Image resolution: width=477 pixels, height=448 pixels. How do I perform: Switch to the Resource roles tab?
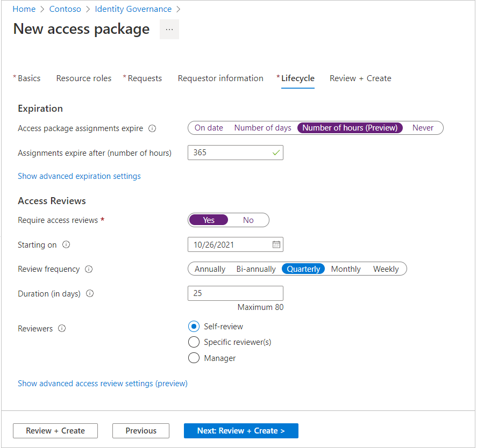[x=84, y=78]
